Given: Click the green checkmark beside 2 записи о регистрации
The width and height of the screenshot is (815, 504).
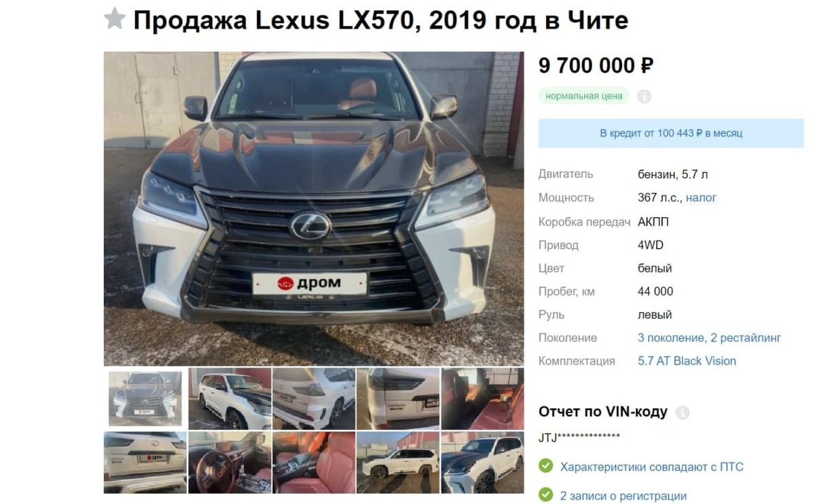Looking at the screenshot, I should 545,496.
